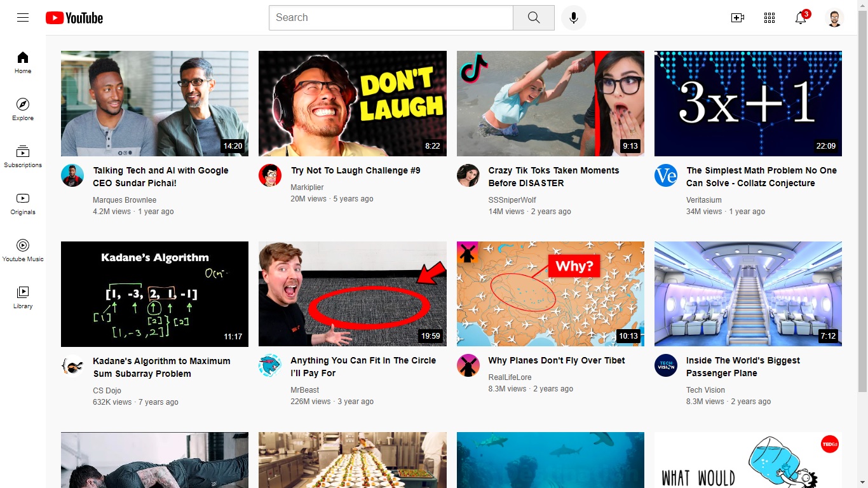
Task: Click the search magnifier button
Action: (532, 17)
